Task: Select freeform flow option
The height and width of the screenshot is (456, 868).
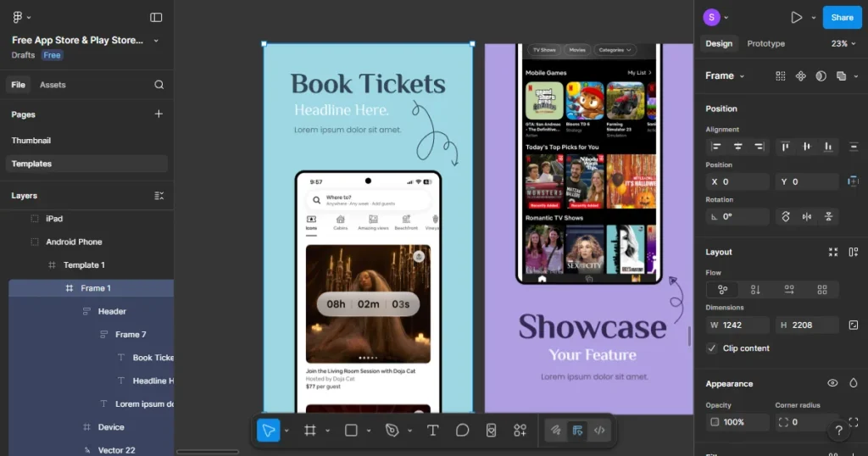Action: point(722,289)
